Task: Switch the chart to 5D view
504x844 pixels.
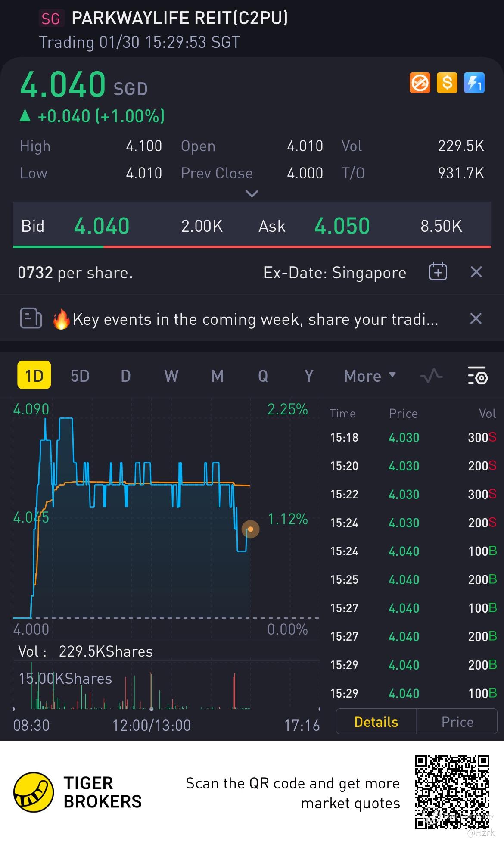Action: coord(80,376)
